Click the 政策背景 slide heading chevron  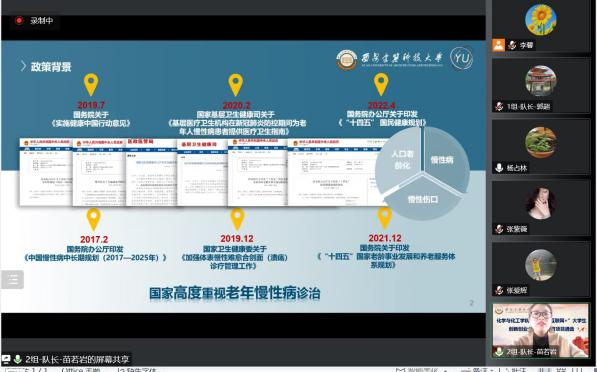coord(23,67)
